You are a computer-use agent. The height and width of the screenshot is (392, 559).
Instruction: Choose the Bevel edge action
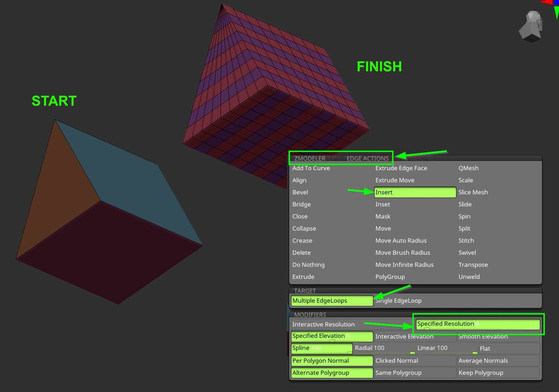300,192
